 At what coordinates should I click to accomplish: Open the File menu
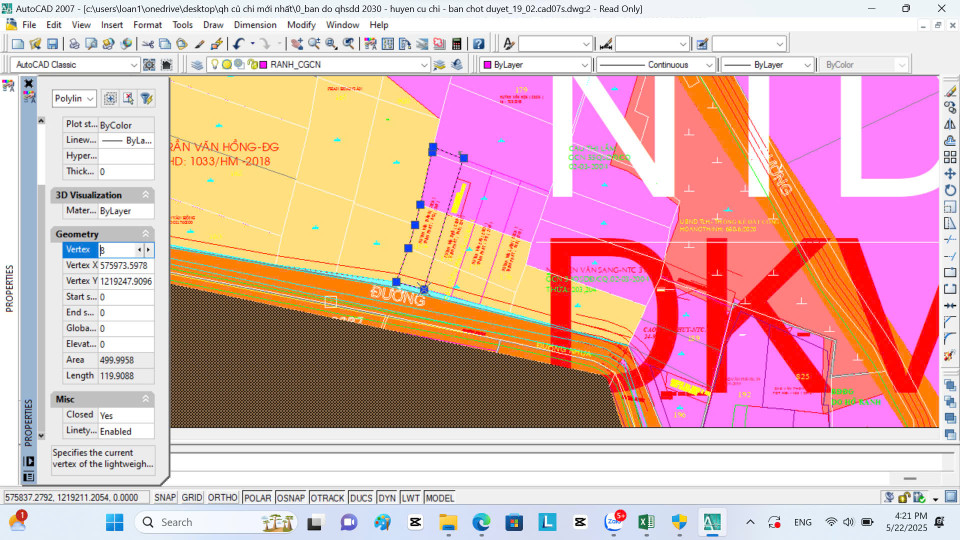tap(29, 25)
